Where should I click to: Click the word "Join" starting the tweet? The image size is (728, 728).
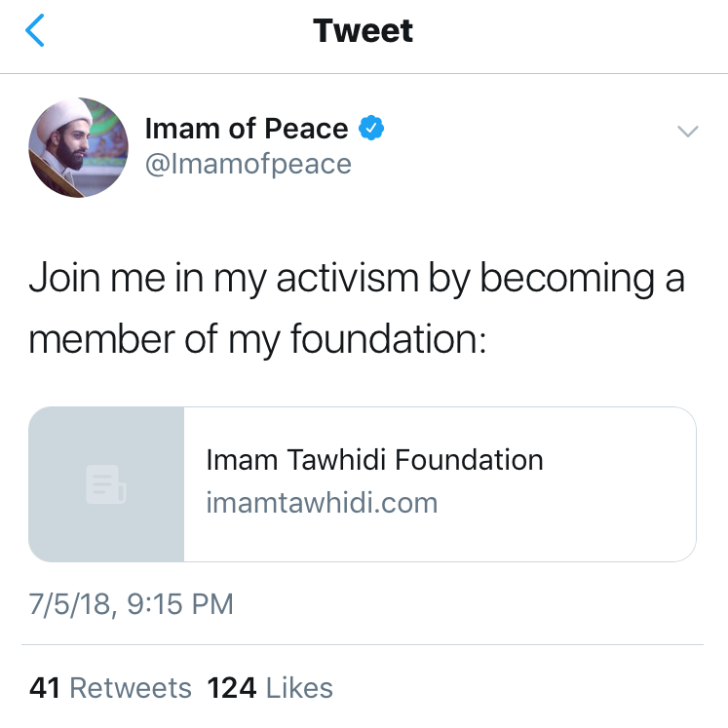(x=63, y=279)
